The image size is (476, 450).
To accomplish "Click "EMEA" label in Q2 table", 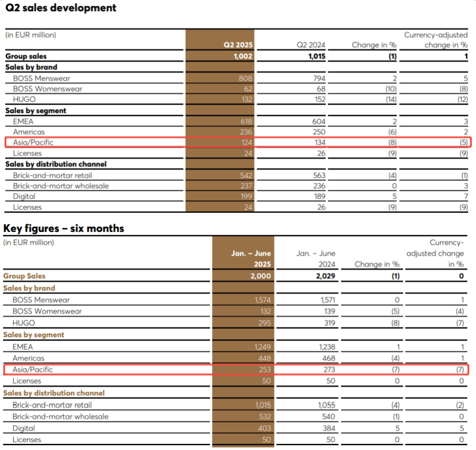I will click(23, 121).
